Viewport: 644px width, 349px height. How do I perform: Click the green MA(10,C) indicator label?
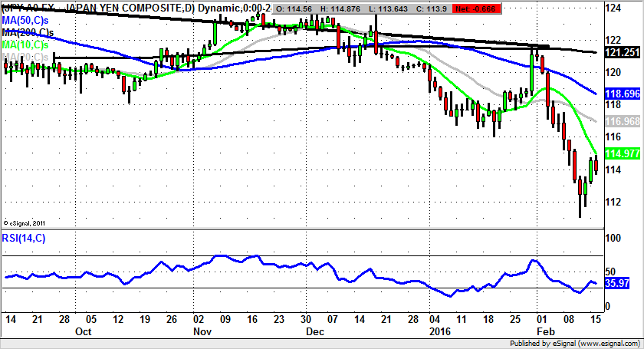pos(28,45)
